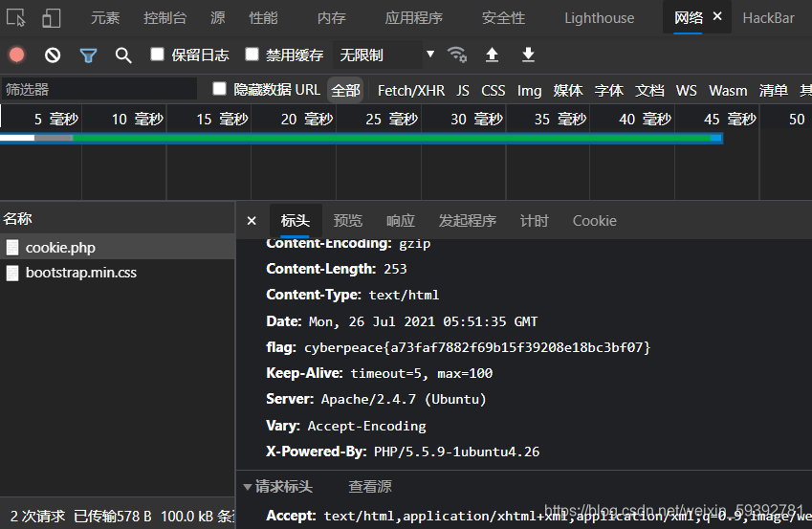Click bootstrap.min.css file icon
This screenshot has width=812, height=529.
(x=12, y=273)
